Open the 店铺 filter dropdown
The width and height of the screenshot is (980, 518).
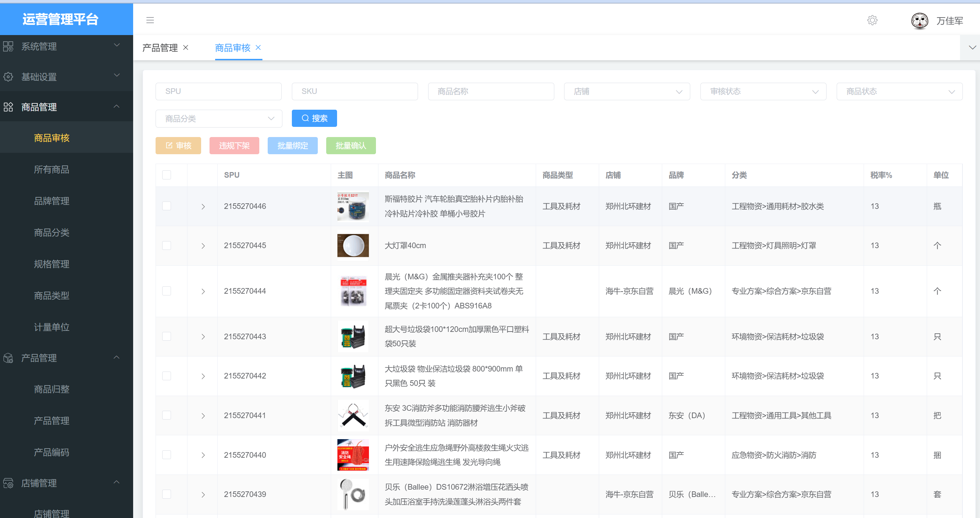(x=626, y=91)
